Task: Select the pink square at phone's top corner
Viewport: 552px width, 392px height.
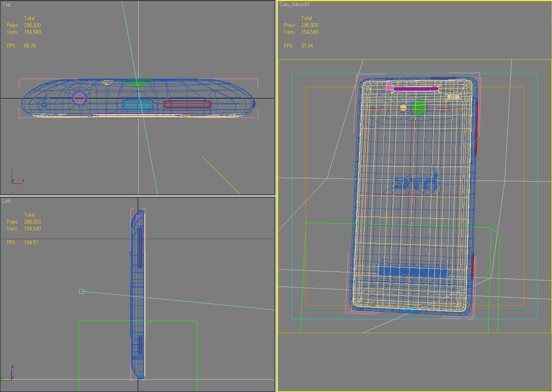Action: point(388,86)
